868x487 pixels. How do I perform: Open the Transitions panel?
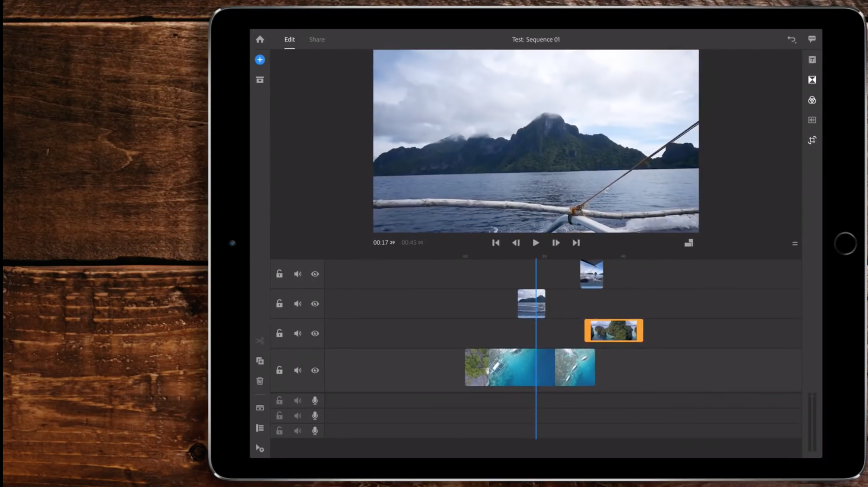(812, 80)
